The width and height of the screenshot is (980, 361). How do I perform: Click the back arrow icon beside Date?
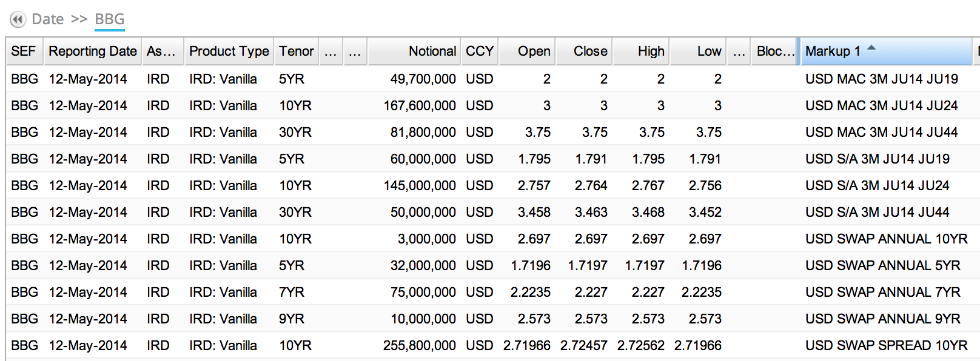coord(18,19)
